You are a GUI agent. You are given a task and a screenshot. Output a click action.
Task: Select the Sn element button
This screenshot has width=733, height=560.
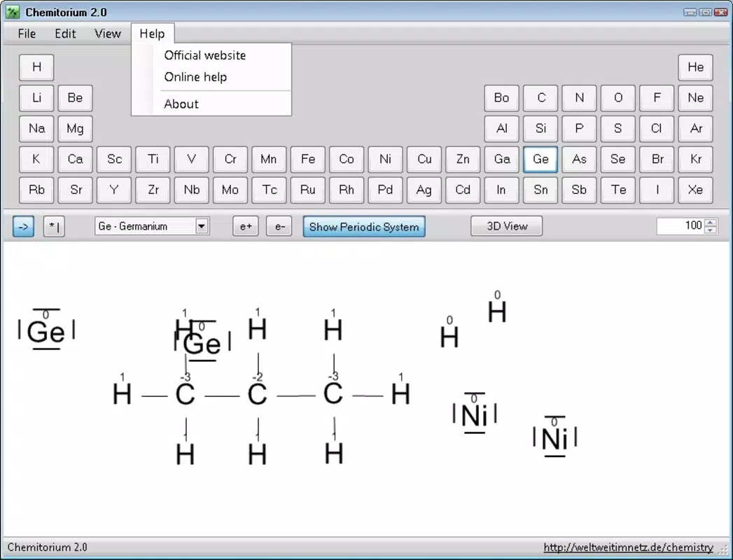(x=540, y=190)
